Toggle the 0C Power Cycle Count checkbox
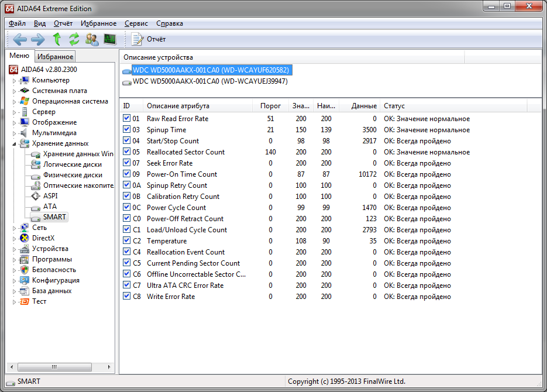The image size is (547, 392). point(126,207)
